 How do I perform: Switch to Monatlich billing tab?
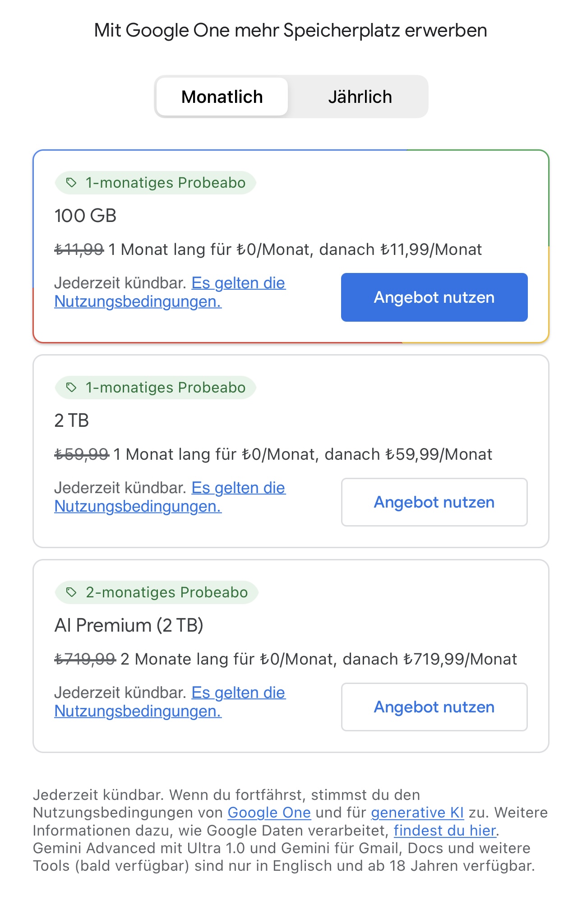222,97
